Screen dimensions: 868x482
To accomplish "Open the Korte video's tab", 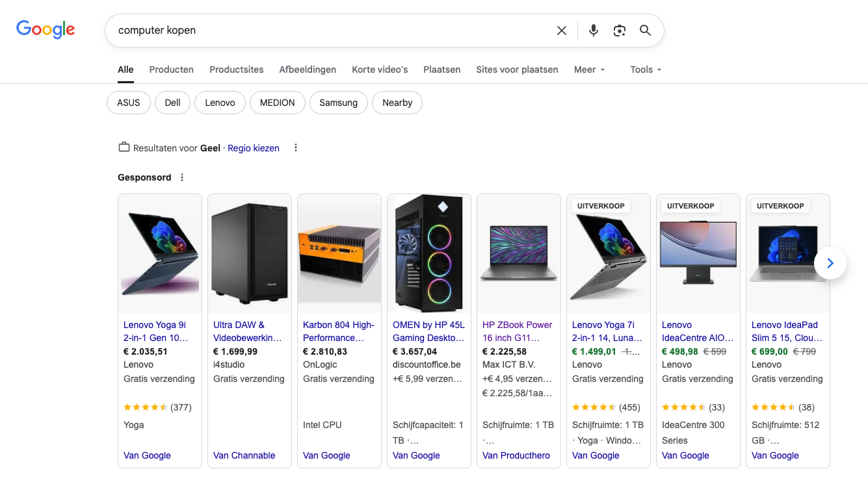I will click(380, 70).
